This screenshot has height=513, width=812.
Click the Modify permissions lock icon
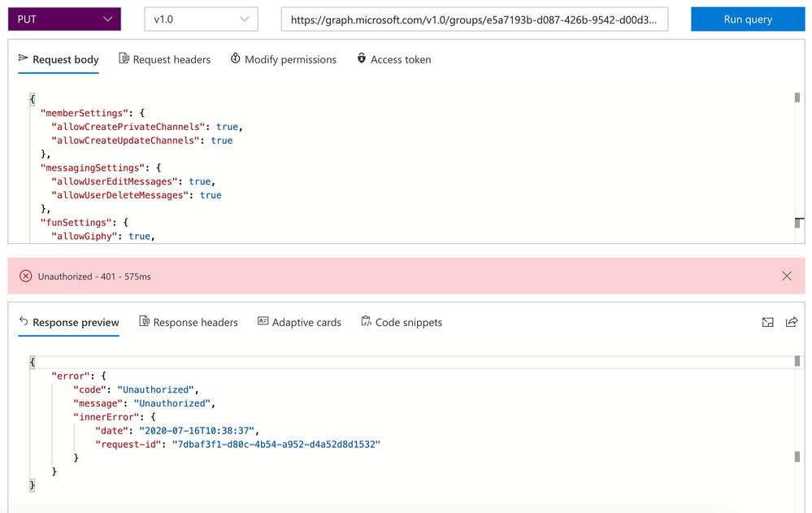point(235,59)
